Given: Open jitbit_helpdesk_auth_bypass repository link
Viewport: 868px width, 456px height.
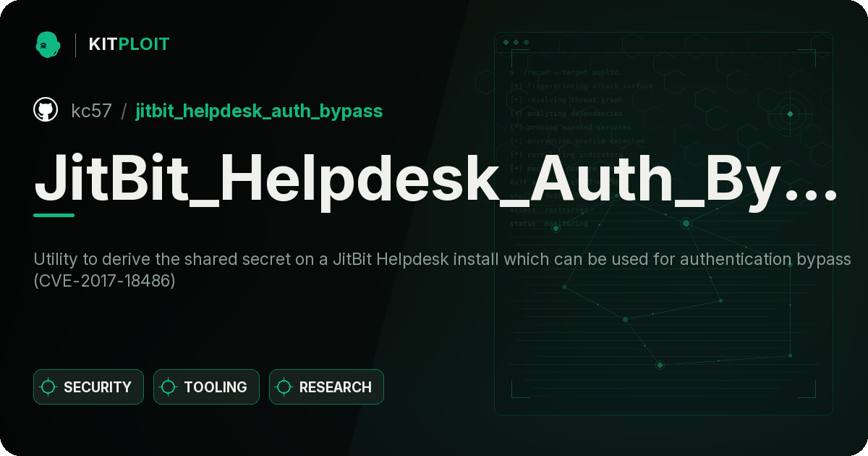Looking at the screenshot, I should click(x=259, y=111).
